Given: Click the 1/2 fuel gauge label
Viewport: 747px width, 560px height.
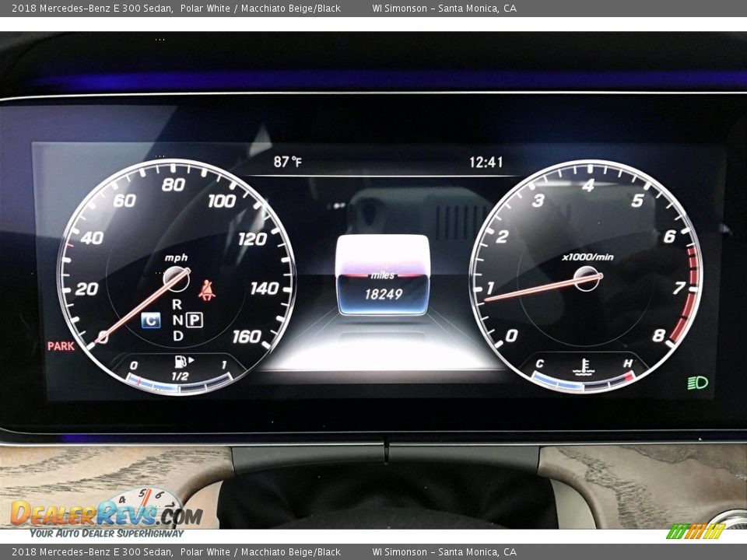Looking at the screenshot, I should point(180,376).
